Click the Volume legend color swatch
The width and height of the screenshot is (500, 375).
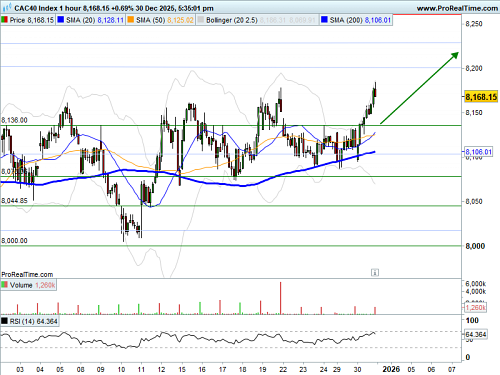coord(5,285)
